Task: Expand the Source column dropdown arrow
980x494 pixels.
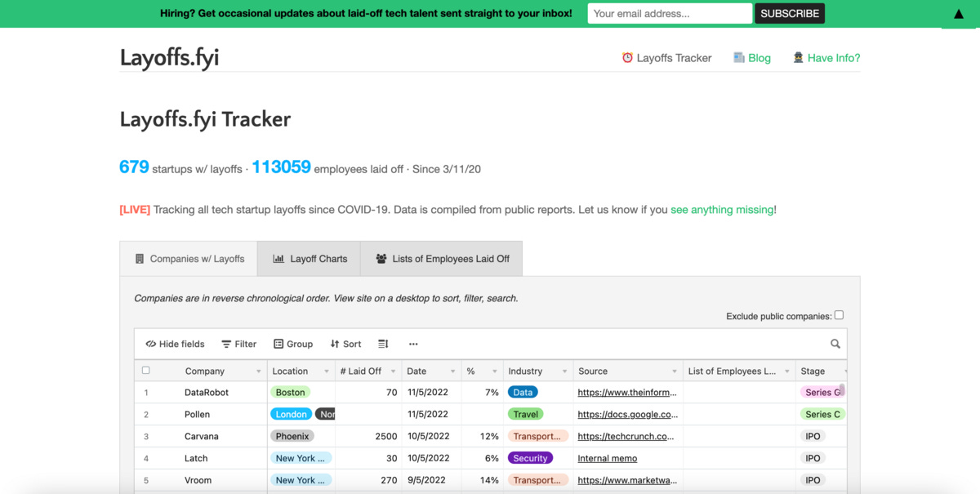Action: tap(675, 372)
